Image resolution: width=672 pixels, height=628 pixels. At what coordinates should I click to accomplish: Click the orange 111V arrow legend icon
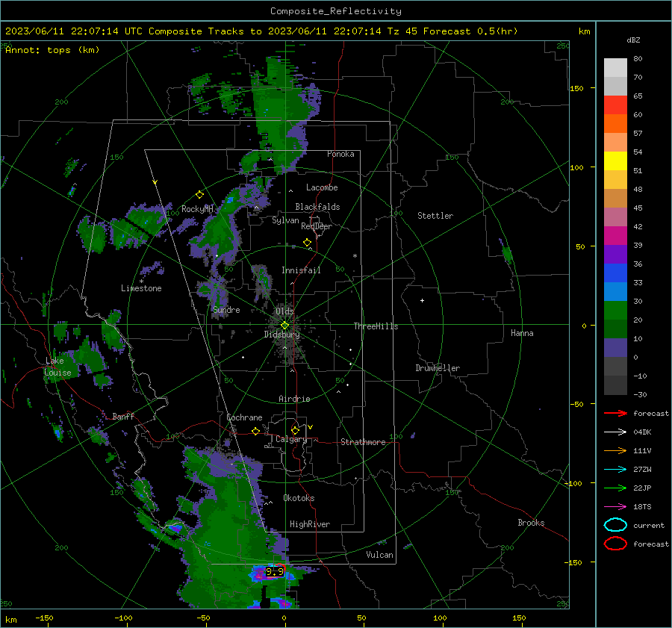[615, 450]
